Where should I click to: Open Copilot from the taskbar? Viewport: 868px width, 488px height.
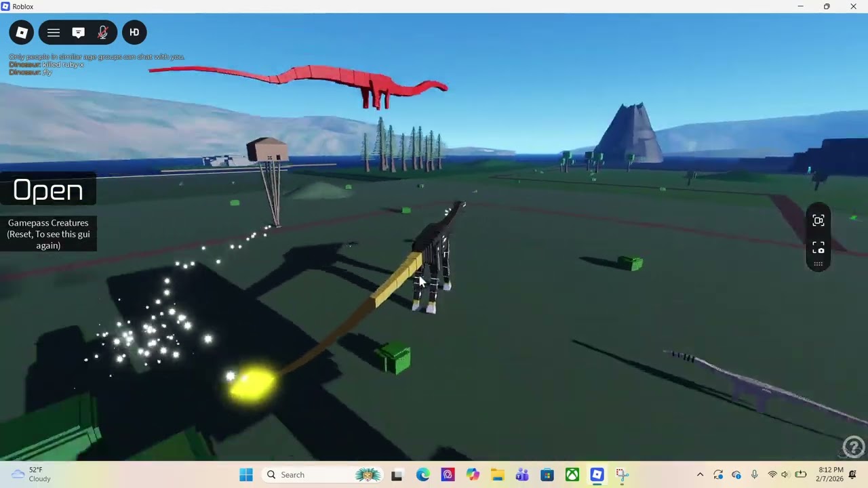click(473, 475)
